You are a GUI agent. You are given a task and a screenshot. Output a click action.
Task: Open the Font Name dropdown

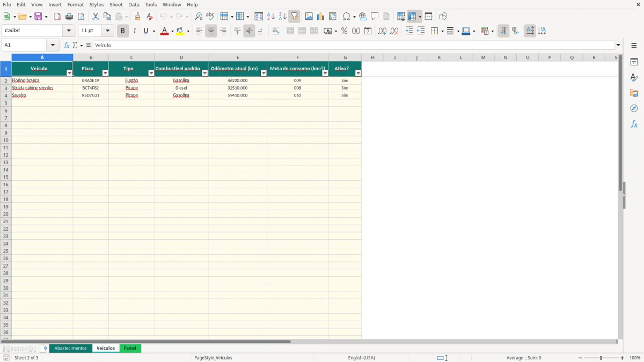[x=69, y=31]
